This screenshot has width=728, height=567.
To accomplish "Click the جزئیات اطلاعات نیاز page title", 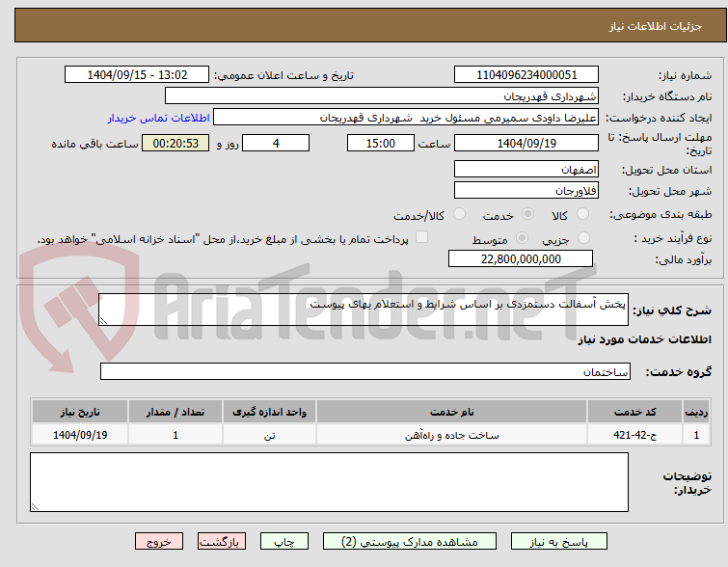I will coord(655,26).
